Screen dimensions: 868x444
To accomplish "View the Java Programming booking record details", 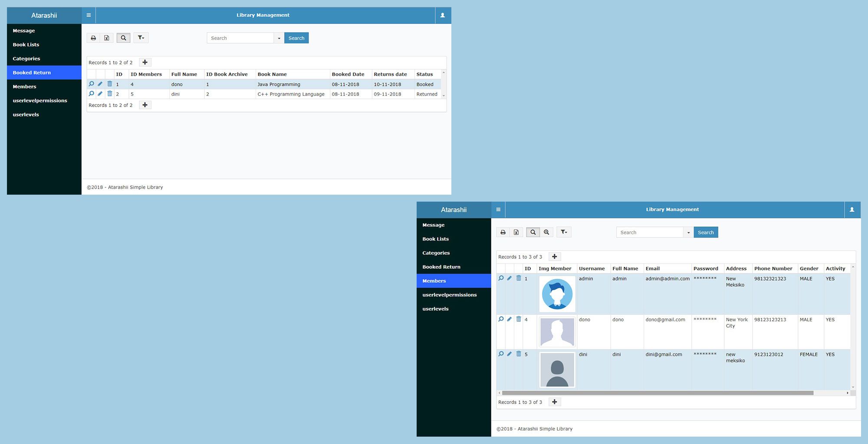I will click(91, 84).
